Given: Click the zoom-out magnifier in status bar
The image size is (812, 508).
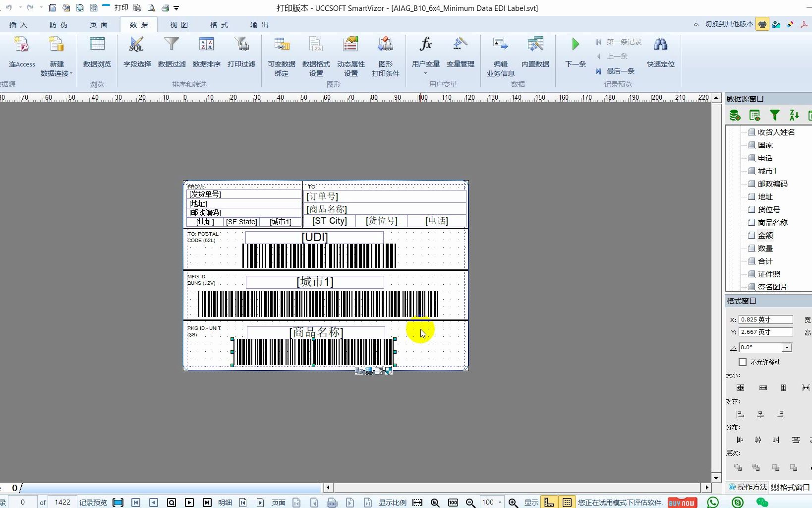Looking at the screenshot, I should click(x=470, y=503).
